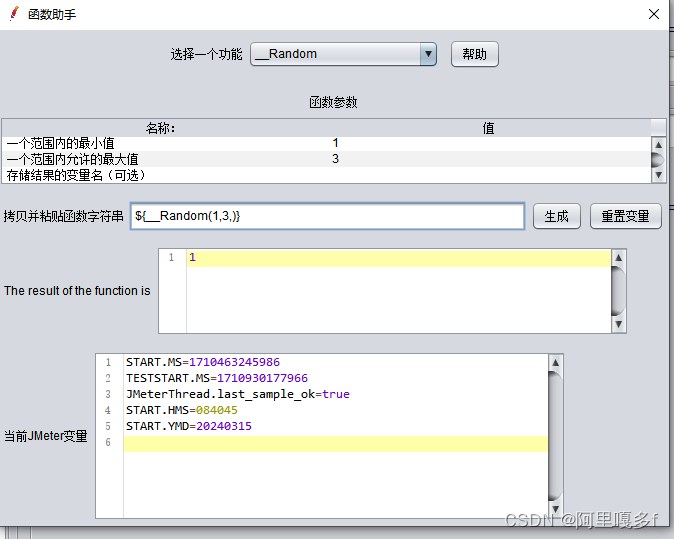This screenshot has width=674, height=539.
Task: Click empty line 6 in JMeter variables
Action: [x=336, y=444]
